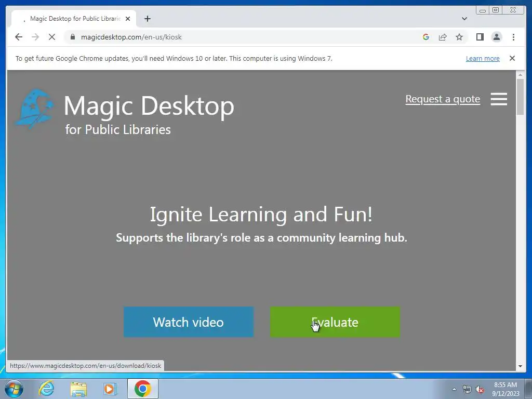The height and width of the screenshot is (399, 532).
Task: Click the Magic Desktop wizard hat logo
Action: tap(35, 109)
